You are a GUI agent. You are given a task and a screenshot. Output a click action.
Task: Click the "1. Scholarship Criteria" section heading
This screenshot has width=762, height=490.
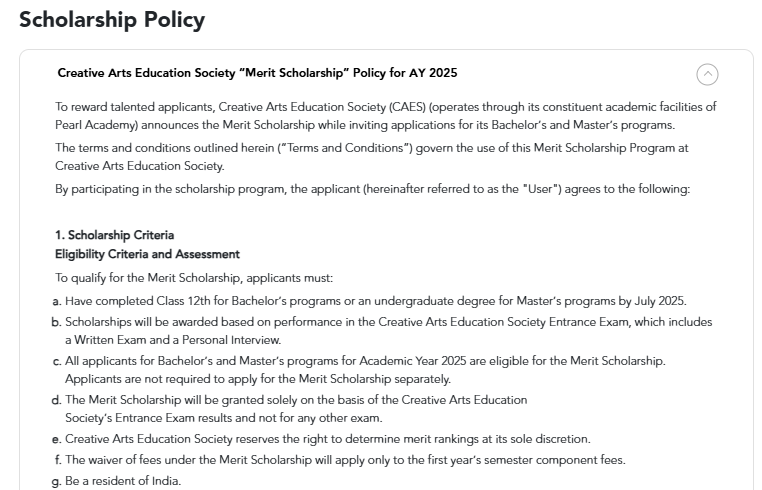coord(114,235)
